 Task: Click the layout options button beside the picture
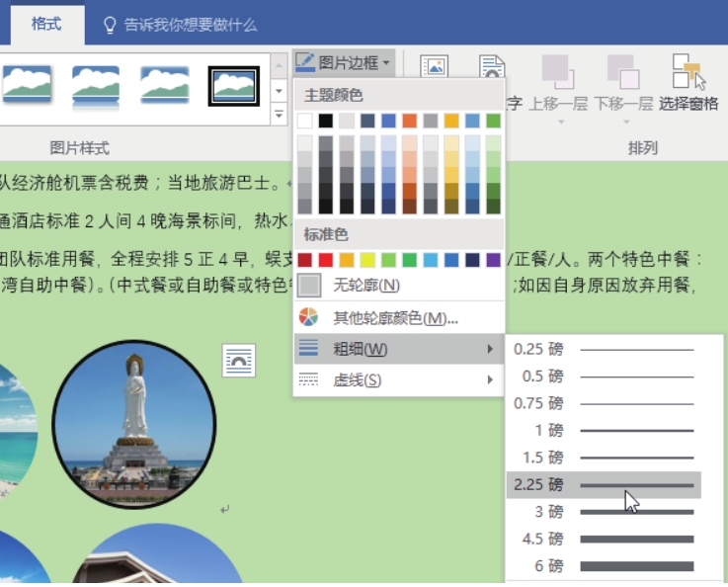click(239, 361)
